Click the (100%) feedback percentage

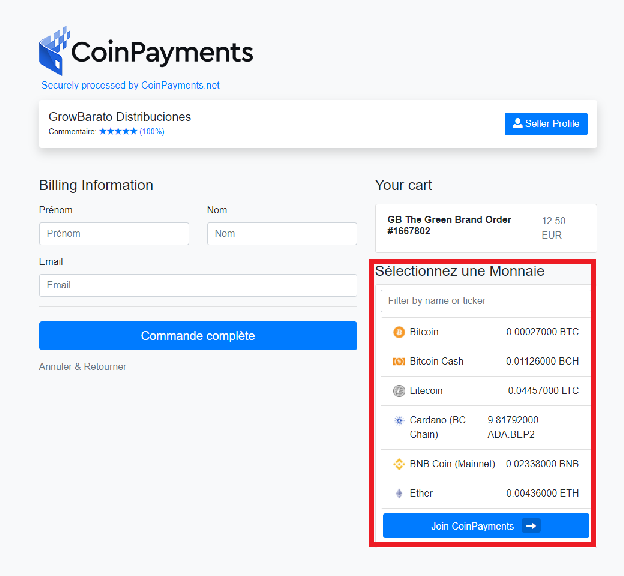[152, 131]
